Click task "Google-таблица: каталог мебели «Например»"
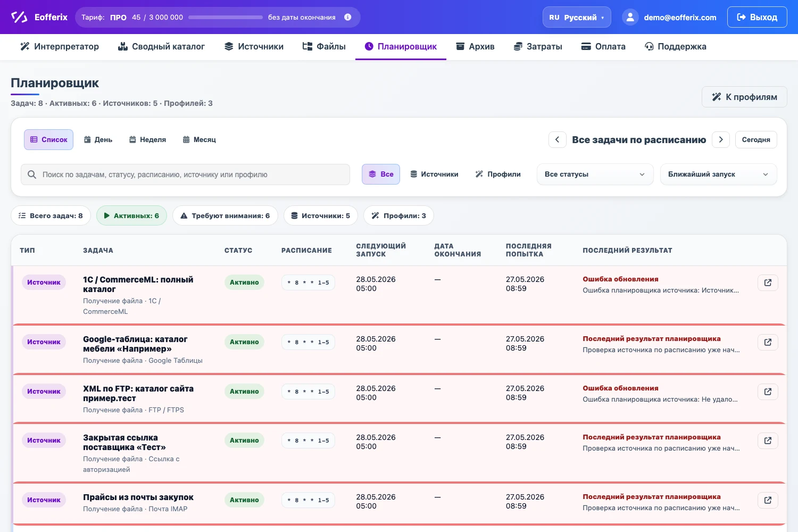798x532 pixels. point(135,344)
